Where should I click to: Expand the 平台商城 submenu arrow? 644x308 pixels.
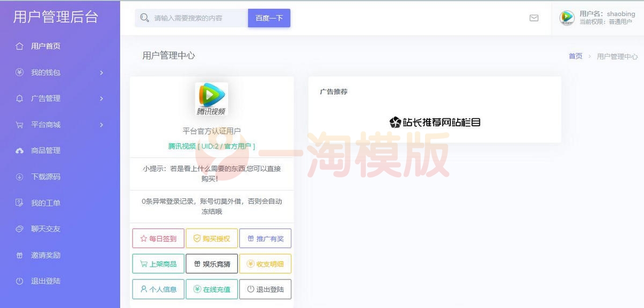point(101,125)
